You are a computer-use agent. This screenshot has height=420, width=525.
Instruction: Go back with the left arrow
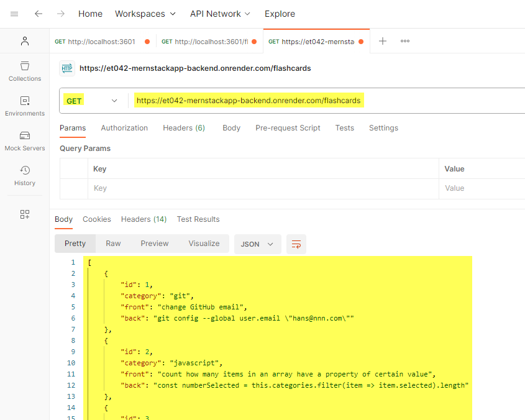pos(39,14)
